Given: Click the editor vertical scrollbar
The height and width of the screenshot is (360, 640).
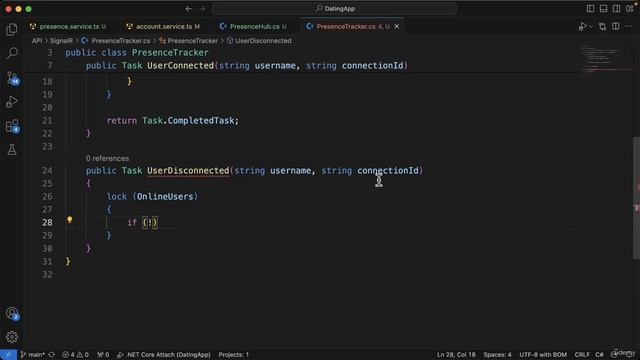Looking at the screenshot, I should tap(636, 198).
